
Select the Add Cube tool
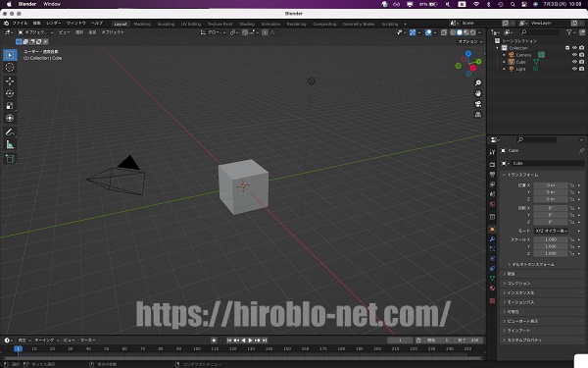coord(10,159)
